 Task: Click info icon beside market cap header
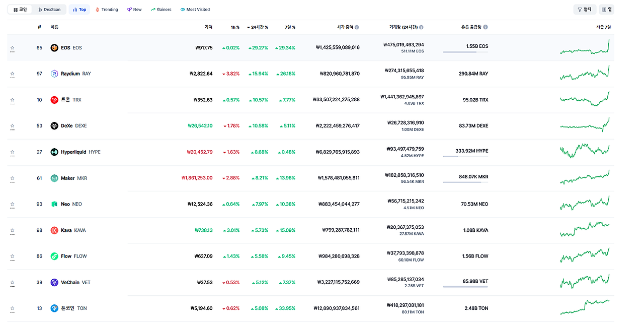coord(357,27)
